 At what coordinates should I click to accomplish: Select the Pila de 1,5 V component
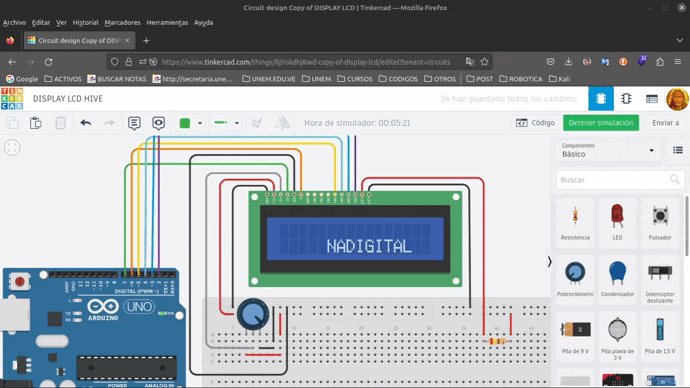click(x=660, y=337)
